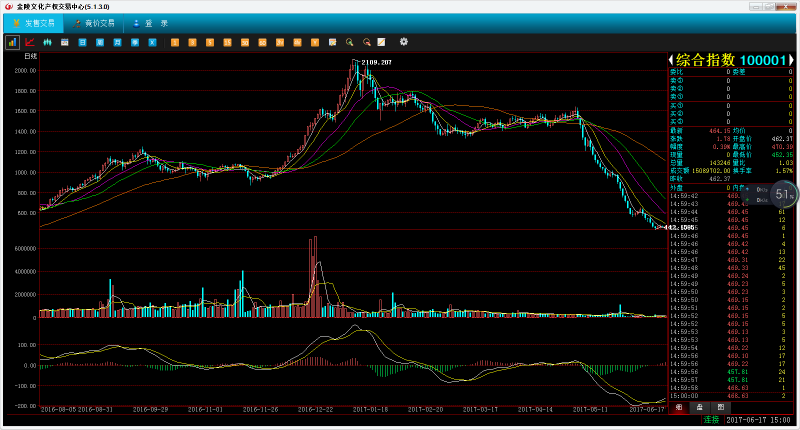Choose the orange 30-minute period icon
The height and width of the screenshot is (430, 800).
[245, 42]
